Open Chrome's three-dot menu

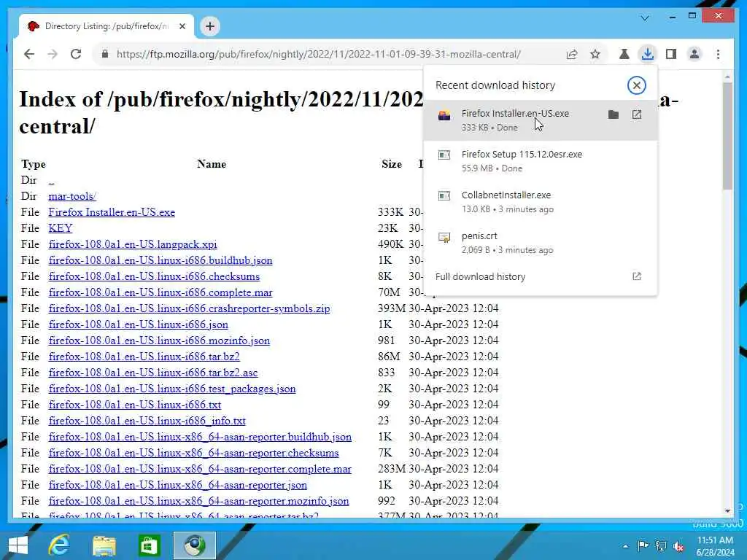pyautogui.click(x=718, y=54)
